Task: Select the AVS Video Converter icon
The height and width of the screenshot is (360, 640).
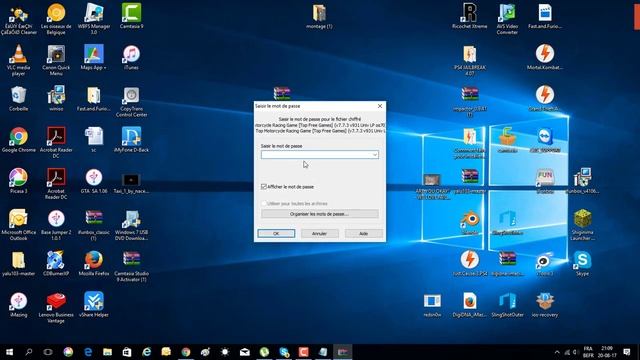Action: (x=507, y=19)
